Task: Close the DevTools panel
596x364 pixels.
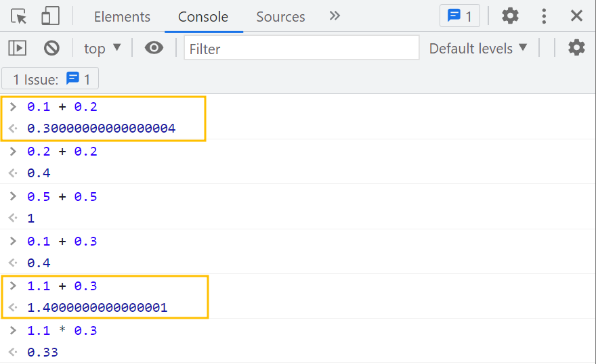Action: [x=576, y=16]
